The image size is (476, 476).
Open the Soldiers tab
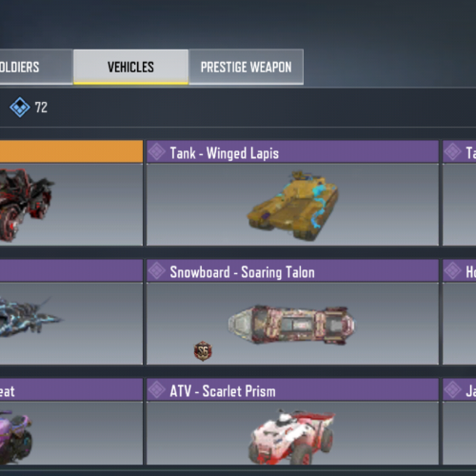tap(36, 67)
